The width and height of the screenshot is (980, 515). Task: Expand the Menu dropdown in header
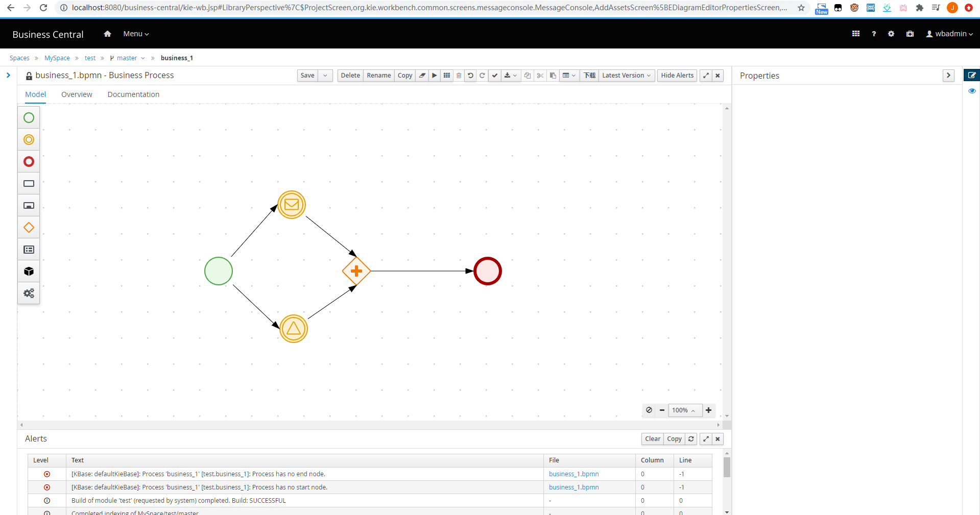[136, 34]
